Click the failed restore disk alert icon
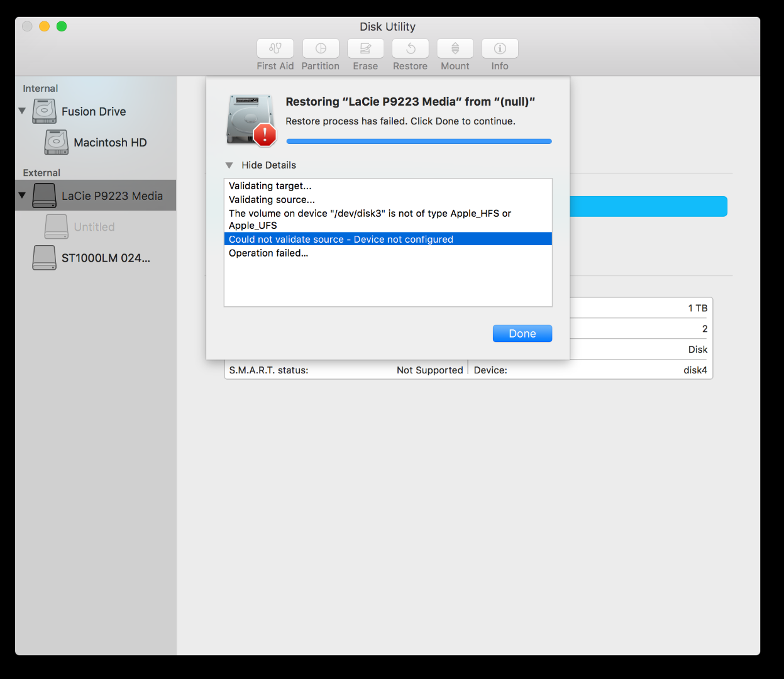The image size is (784, 679). [x=251, y=120]
